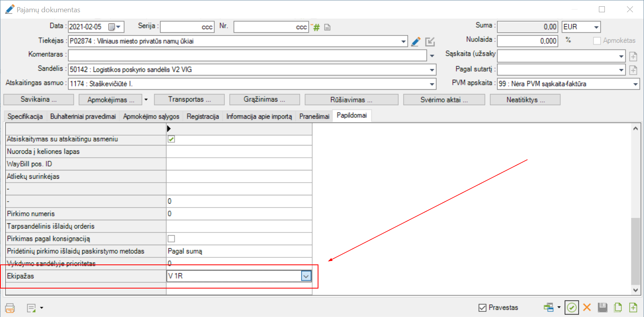
Task: Click the printer icon in bottom bar
Action: click(x=10, y=308)
